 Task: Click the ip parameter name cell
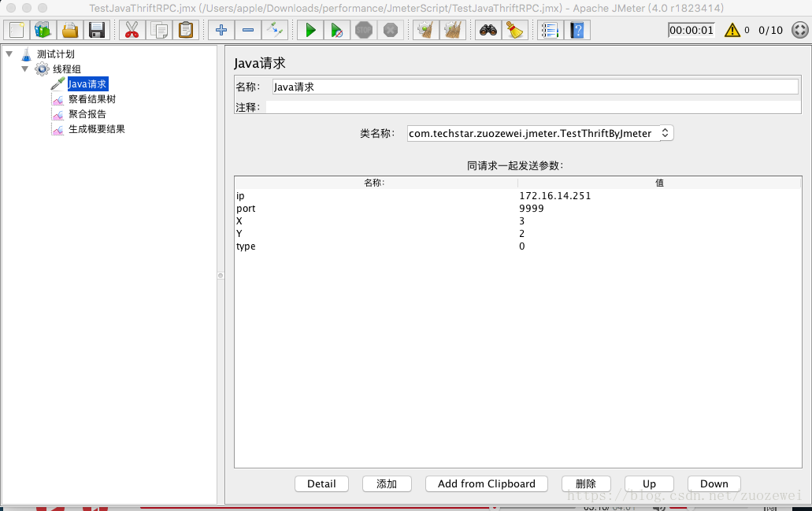click(376, 196)
